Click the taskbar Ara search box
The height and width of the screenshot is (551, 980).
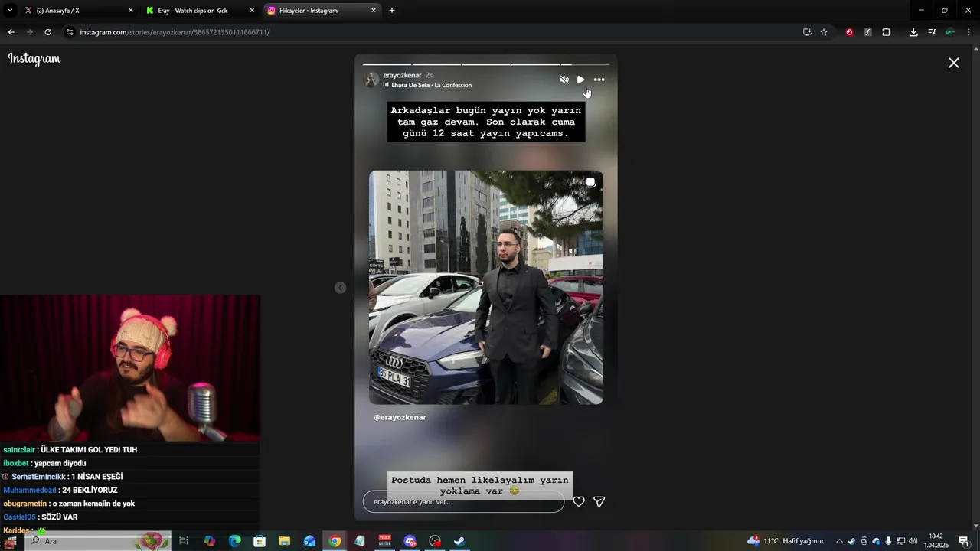tap(98, 541)
